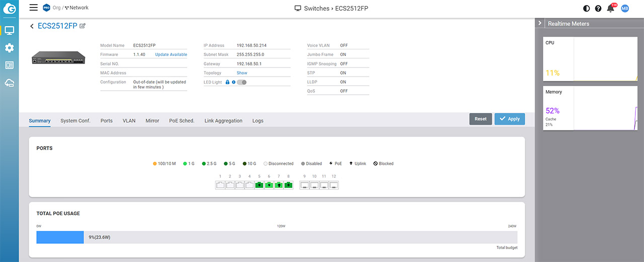The image size is (644, 262).
Task: Click the Memory realtime meter graph
Action: click(x=606, y=108)
